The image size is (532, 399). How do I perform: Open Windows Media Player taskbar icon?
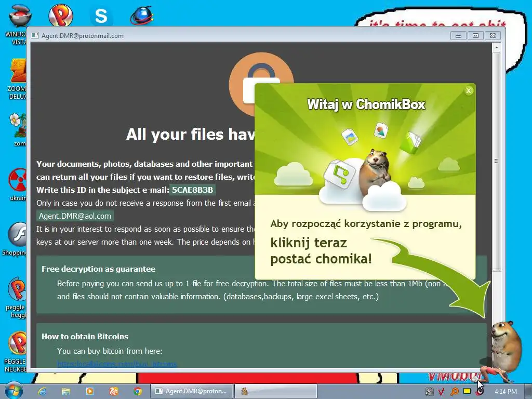click(90, 391)
